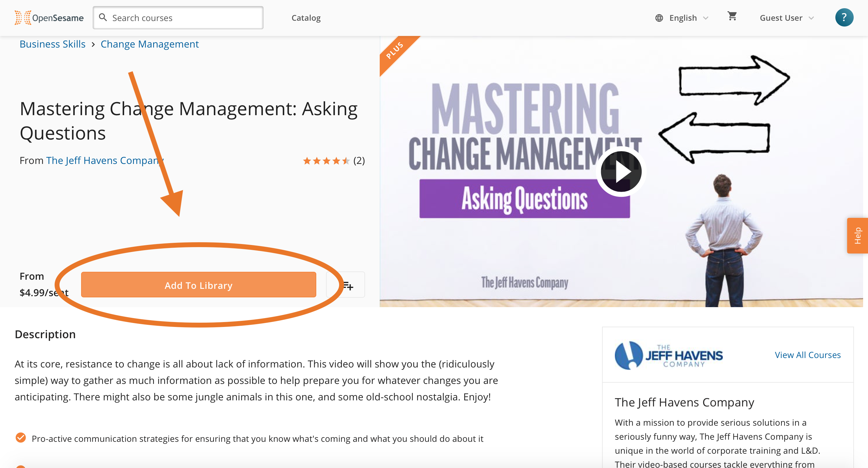Viewport: 868px width, 468px height.
Task: Click the round question mark help icon
Action: (844, 17)
